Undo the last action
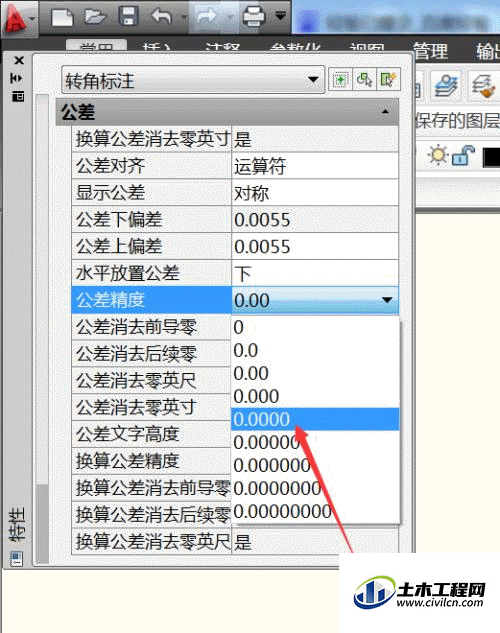Image resolution: width=500 pixels, height=633 pixels. coord(161,17)
